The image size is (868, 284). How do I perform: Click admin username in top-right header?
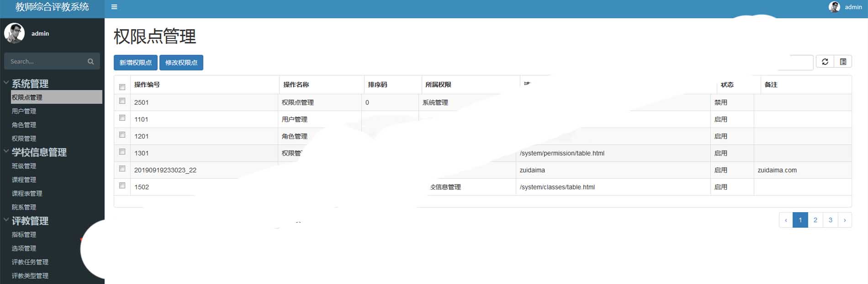point(853,7)
